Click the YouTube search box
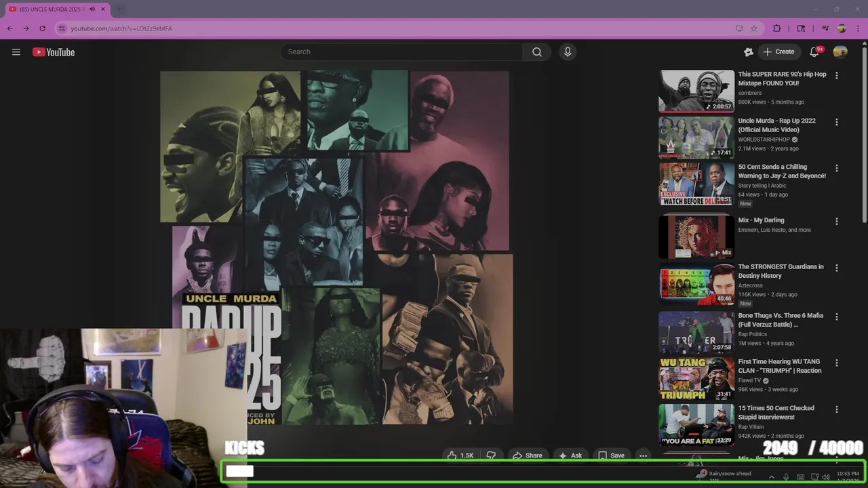This screenshot has width=868, height=488. coord(402,52)
